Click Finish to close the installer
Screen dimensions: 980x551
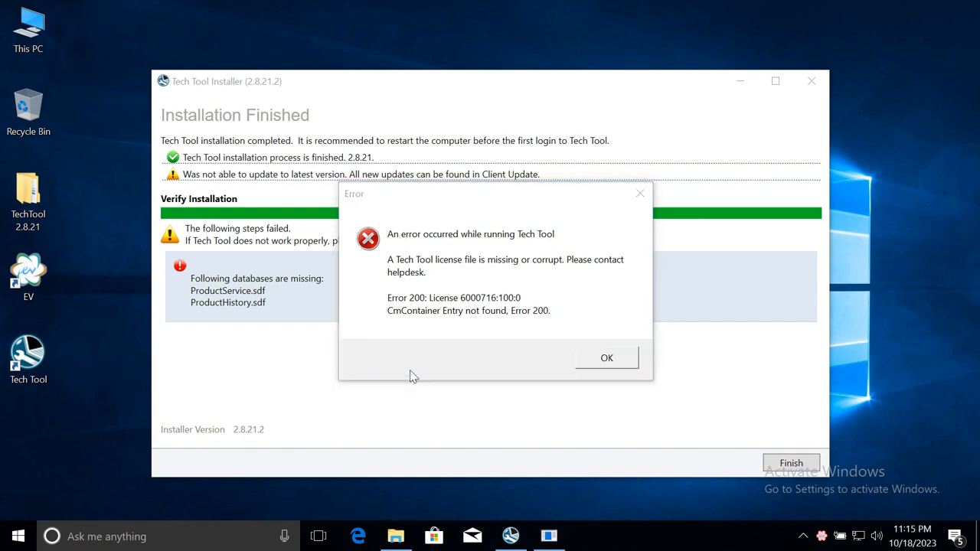click(x=791, y=463)
